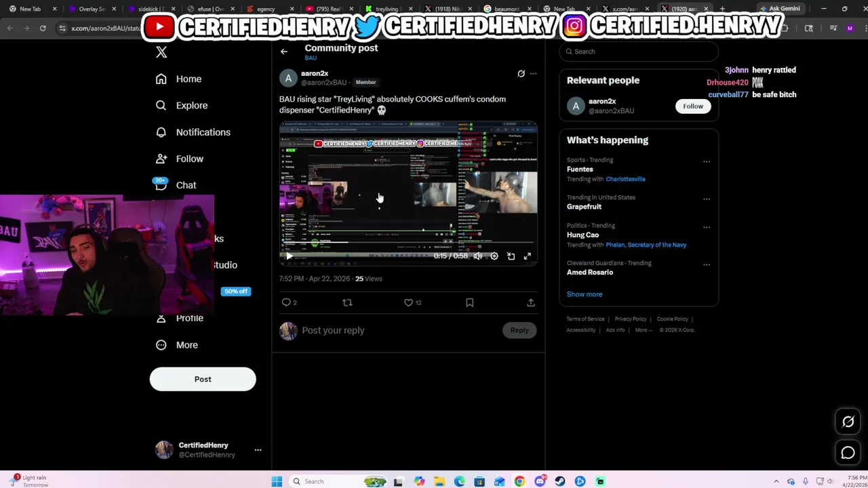Open the Windows Start menu
868x488 pixels.
click(277, 481)
